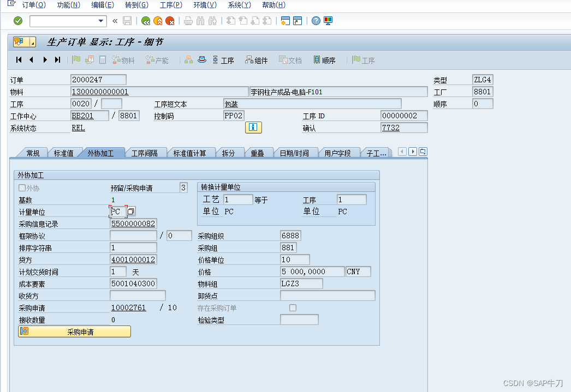Screen dimensions: 571x392
Task: Open the 帮助 menu
Action: [274, 5]
